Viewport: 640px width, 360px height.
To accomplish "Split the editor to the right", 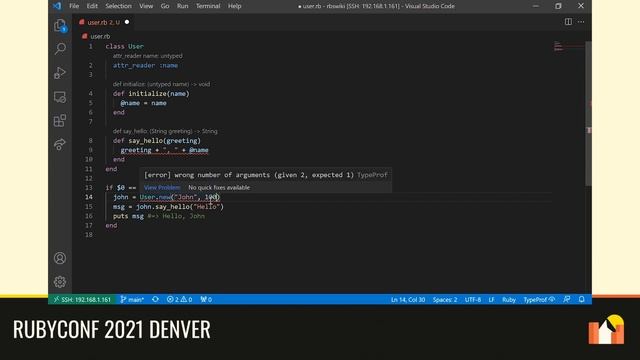I will coord(568,22).
